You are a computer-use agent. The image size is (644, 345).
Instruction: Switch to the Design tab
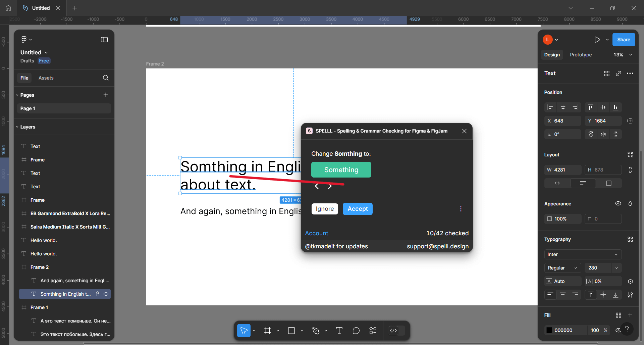[x=552, y=55]
